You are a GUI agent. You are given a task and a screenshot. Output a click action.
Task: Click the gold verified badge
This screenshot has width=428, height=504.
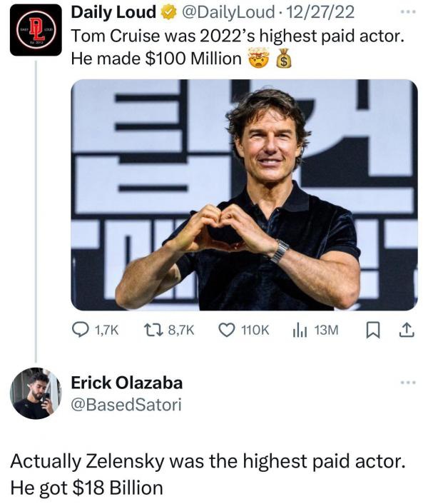click(164, 14)
